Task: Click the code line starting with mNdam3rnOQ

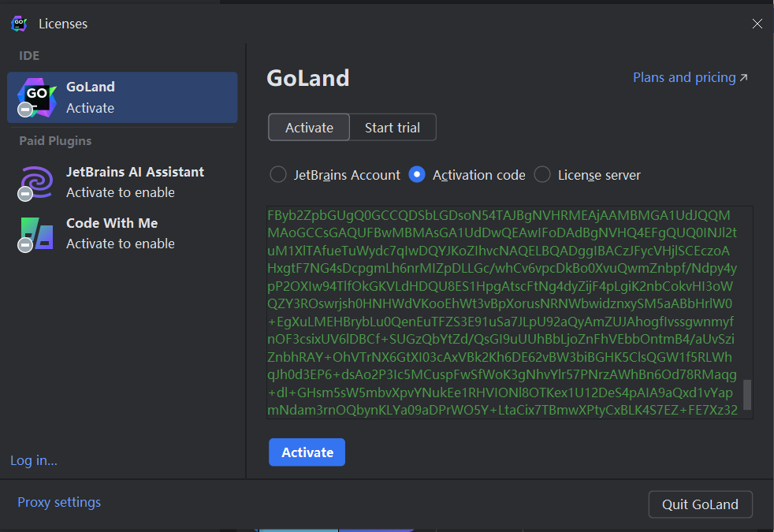Action: (503, 410)
